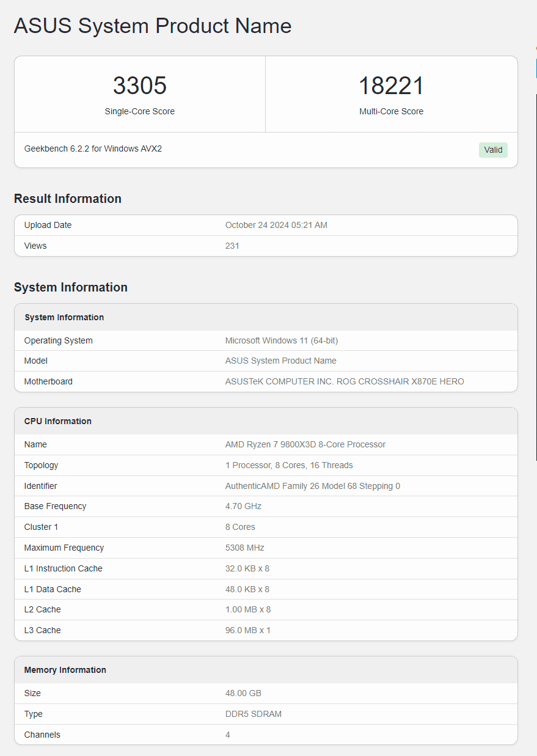Click the Geekbench 6.2.2 for Windows AVX2 text

[x=93, y=149]
